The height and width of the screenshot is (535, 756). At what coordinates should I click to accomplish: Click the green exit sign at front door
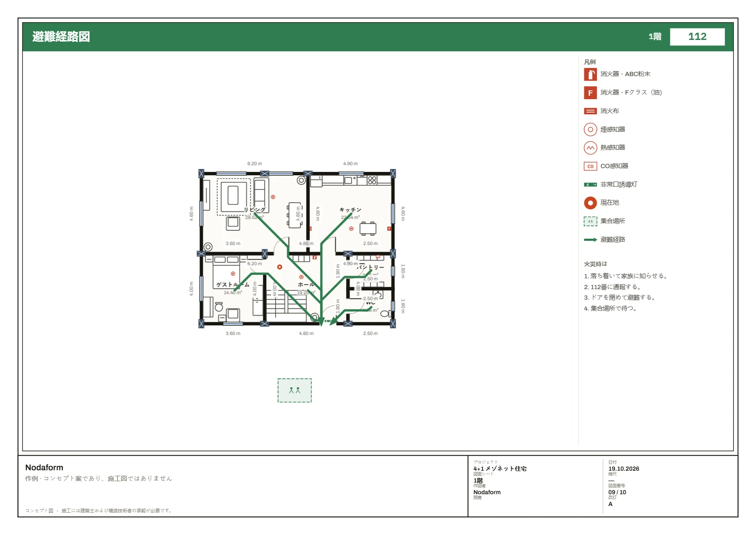coord(327,321)
